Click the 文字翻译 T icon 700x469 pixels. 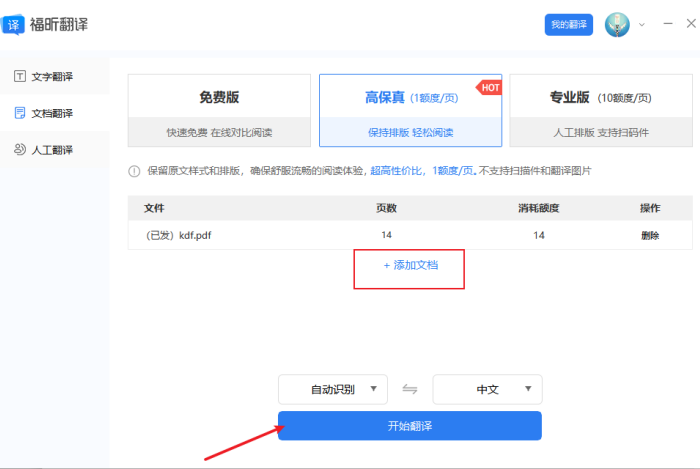point(20,76)
